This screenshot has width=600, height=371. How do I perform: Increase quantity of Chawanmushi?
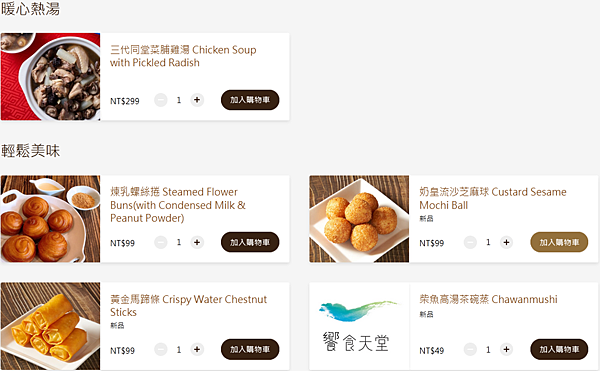point(506,350)
